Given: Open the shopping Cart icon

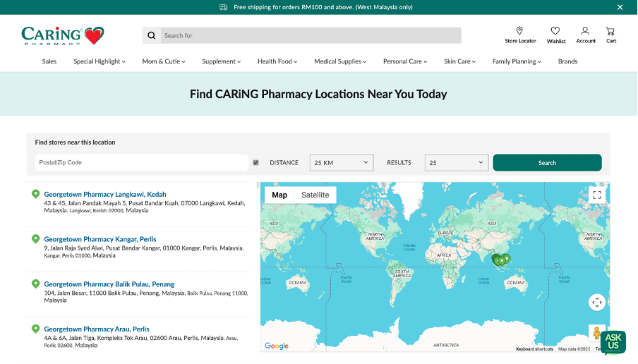Looking at the screenshot, I should [x=610, y=31].
